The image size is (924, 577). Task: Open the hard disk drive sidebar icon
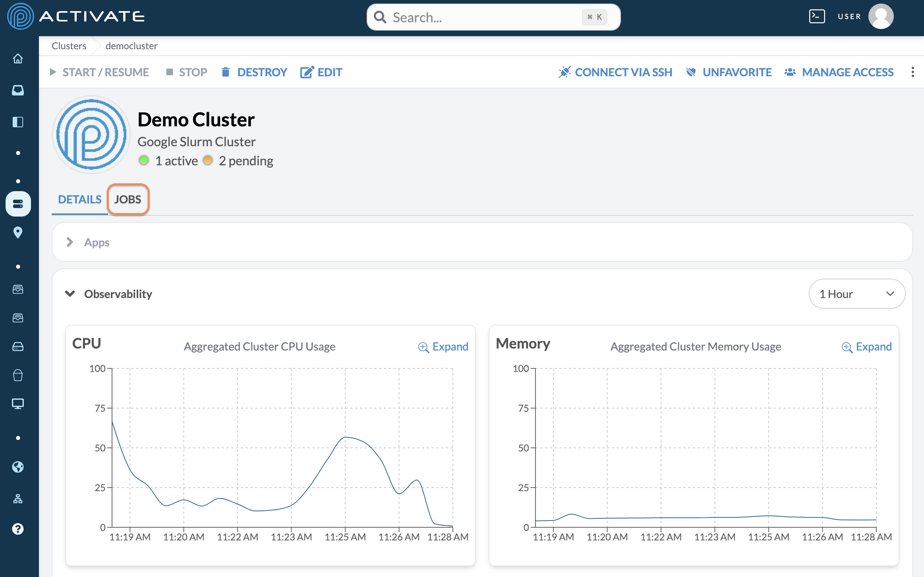(x=18, y=347)
